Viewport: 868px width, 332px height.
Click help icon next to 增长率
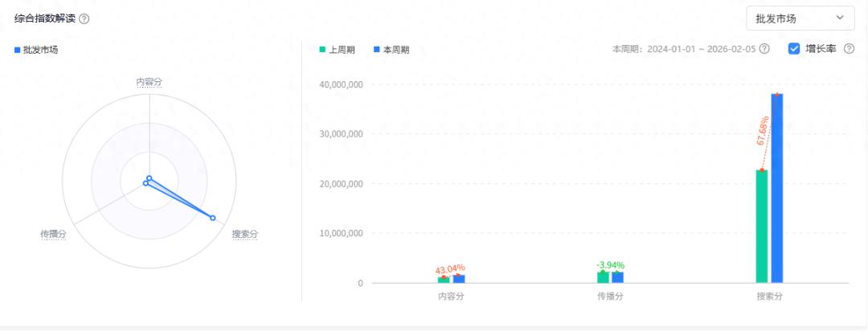(x=849, y=49)
